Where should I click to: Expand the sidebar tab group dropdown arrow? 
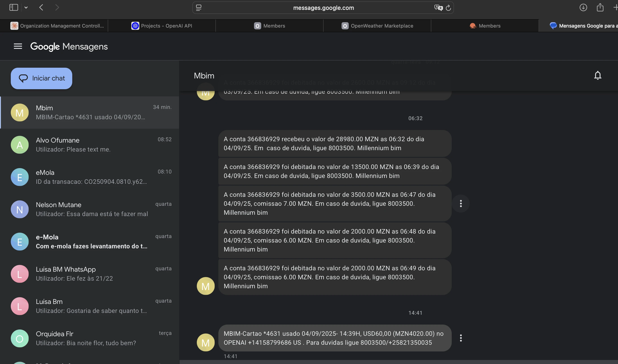pyautogui.click(x=26, y=8)
